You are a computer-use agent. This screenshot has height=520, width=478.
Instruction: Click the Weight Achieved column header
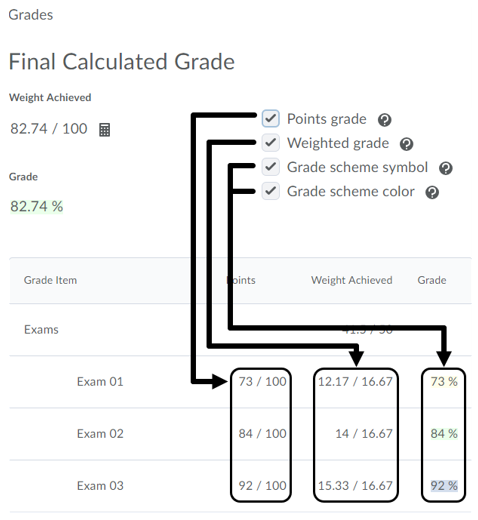point(352,280)
